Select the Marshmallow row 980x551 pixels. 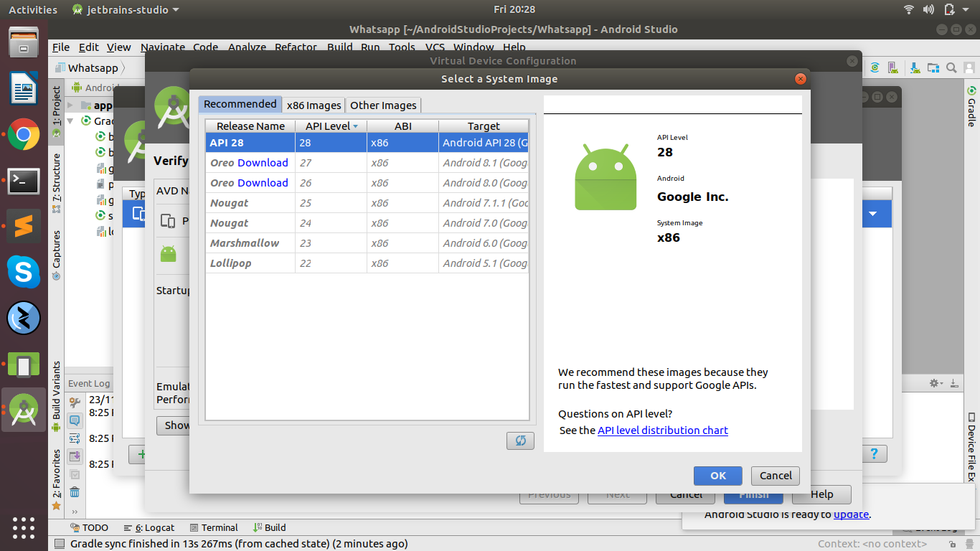pyautogui.click(x=367, y=243)
